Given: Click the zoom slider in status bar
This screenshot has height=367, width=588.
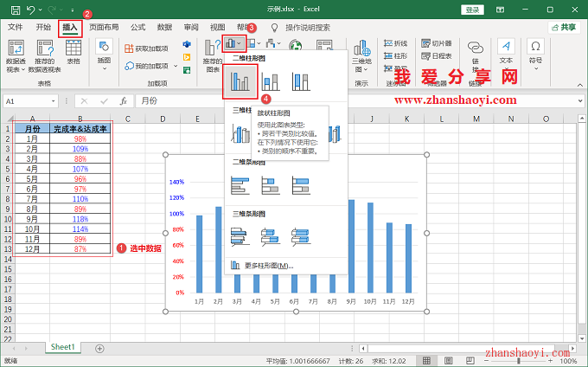Looking at the screenshot, I should coord(518,361).
